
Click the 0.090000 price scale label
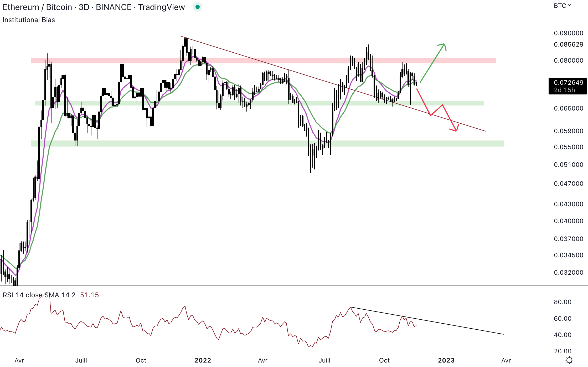(x=569, y=33)
